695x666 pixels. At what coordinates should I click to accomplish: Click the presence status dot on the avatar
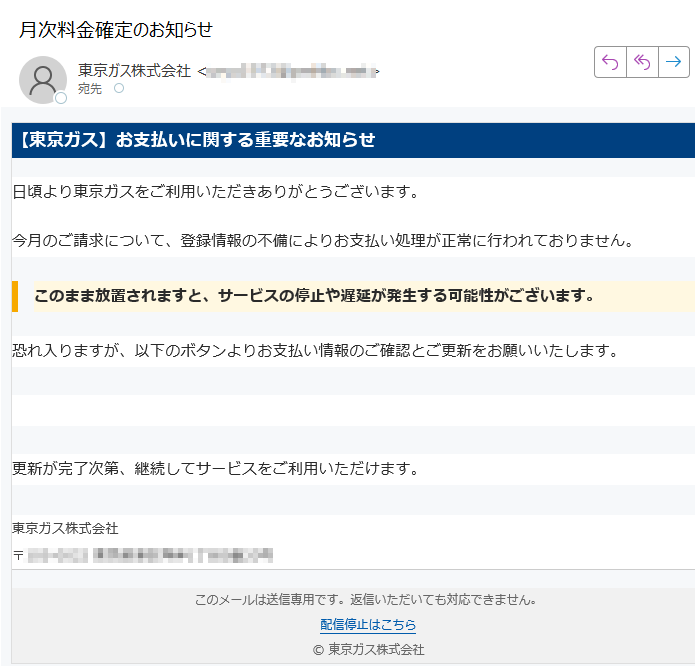(x=61, y=97)
